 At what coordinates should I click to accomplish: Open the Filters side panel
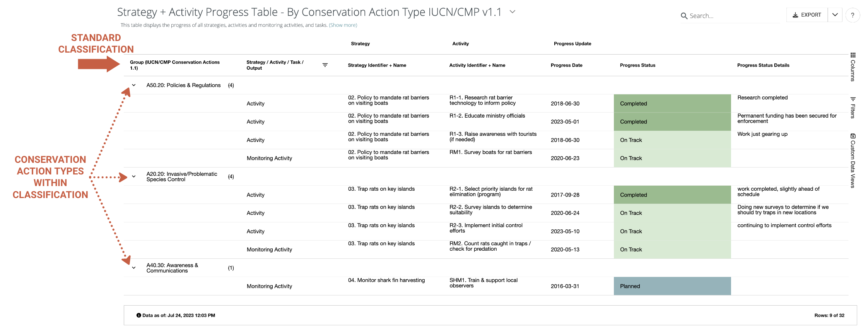(x=853, y=108)
